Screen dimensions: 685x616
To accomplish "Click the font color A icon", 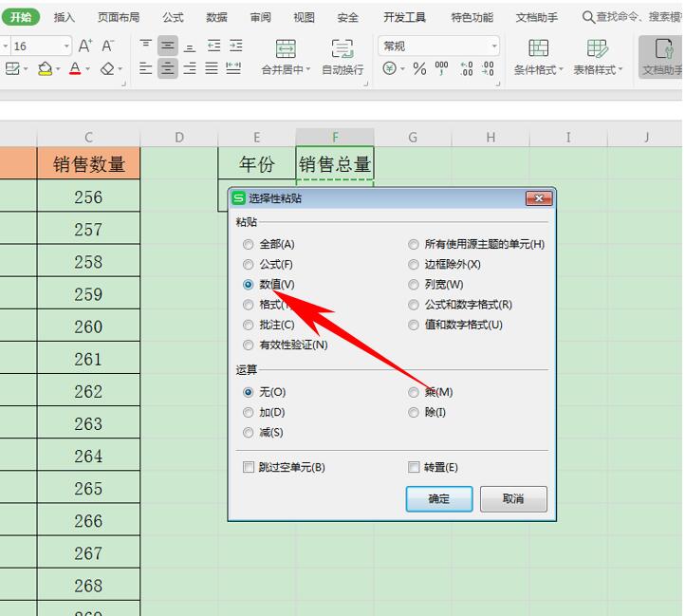I will point(75,68).
